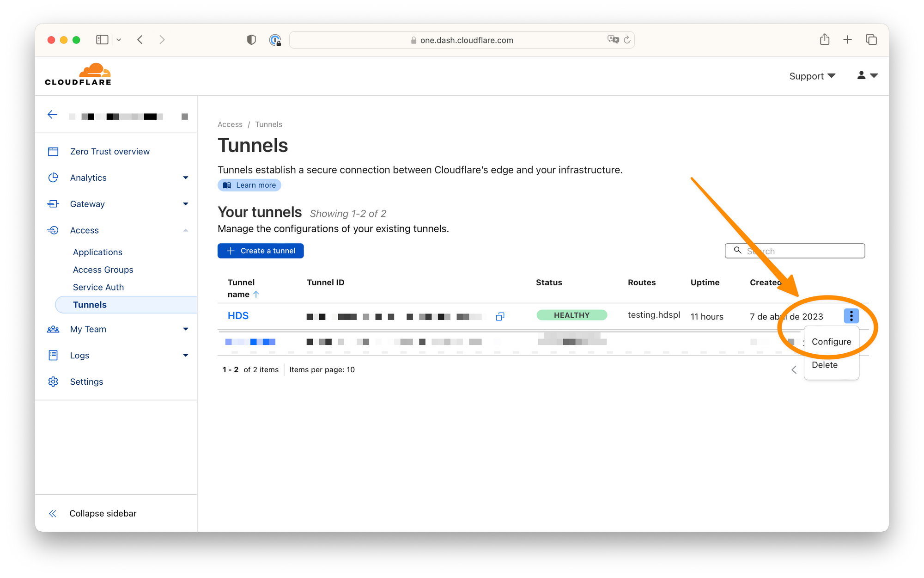Click the Access icon in sidebar
Viewport: 924px width, 578px height.
pyautogui.click(x=53, y=230)
